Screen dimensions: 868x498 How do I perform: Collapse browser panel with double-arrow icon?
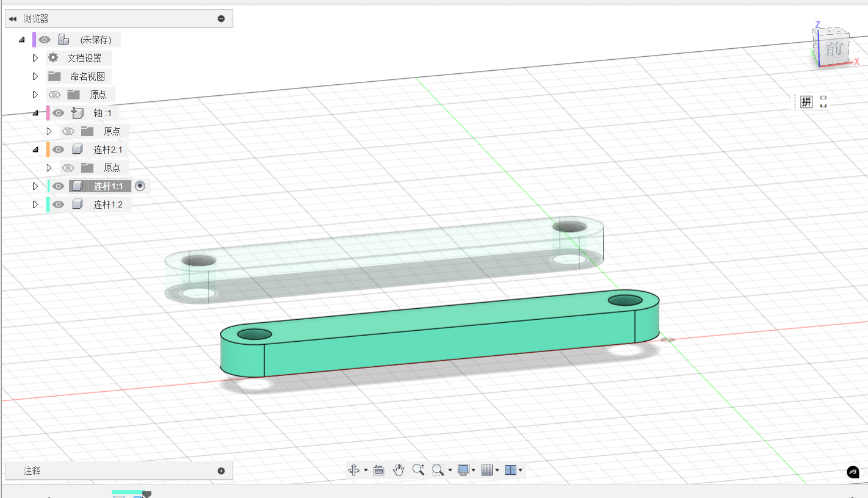pyautogui.click(x=13, y=19)
